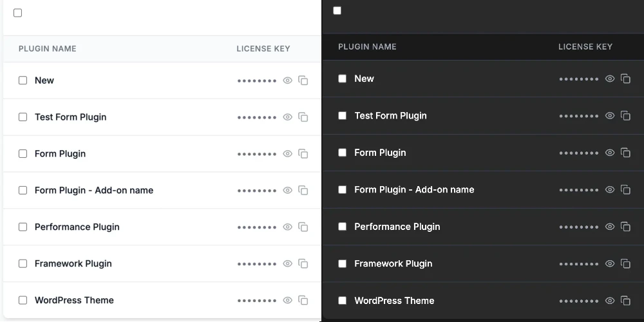
Task: Copy WordPress Theme key in light table
Action: [303, 300]
